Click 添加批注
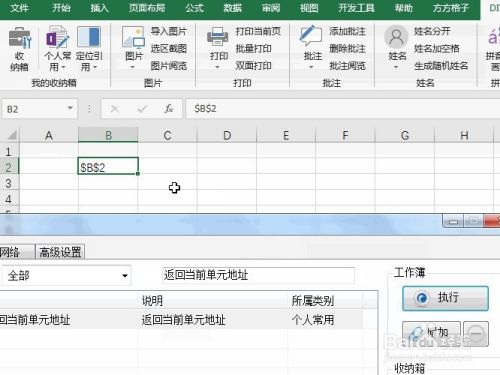 click(x=347, y=31)
